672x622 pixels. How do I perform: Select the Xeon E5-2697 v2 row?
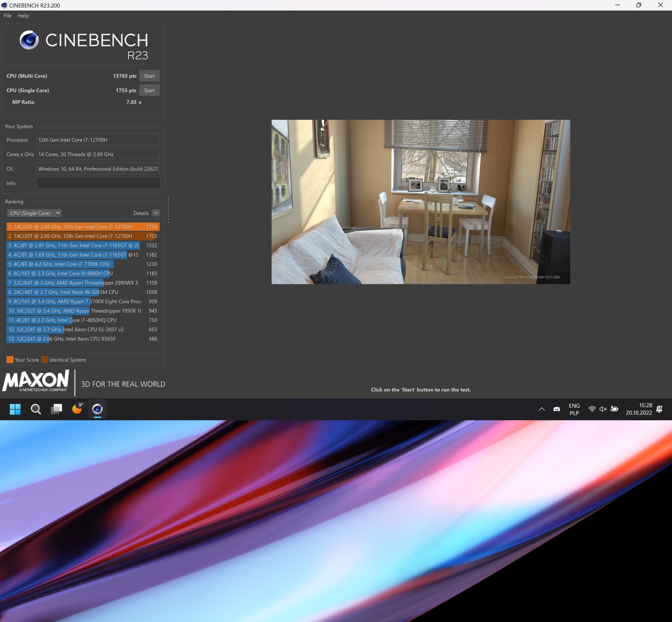(83, 329)
